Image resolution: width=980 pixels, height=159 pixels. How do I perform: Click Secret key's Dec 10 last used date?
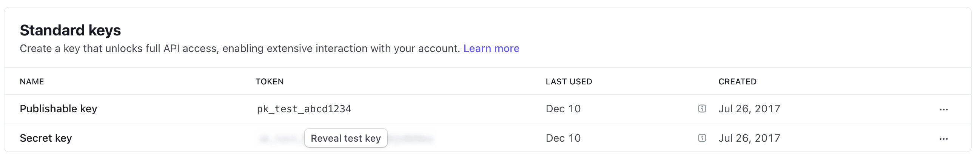pyautogui.click(x=562, y=138)
